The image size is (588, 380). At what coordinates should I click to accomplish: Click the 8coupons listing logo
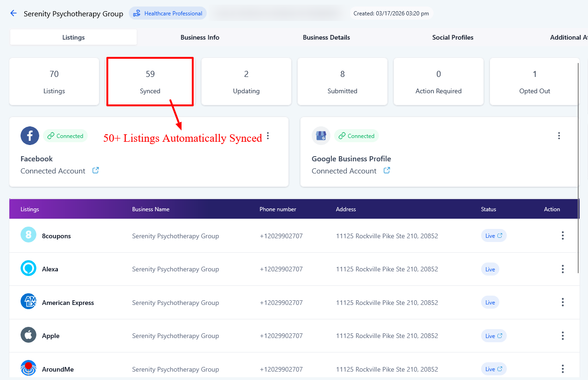pos(28,235)
